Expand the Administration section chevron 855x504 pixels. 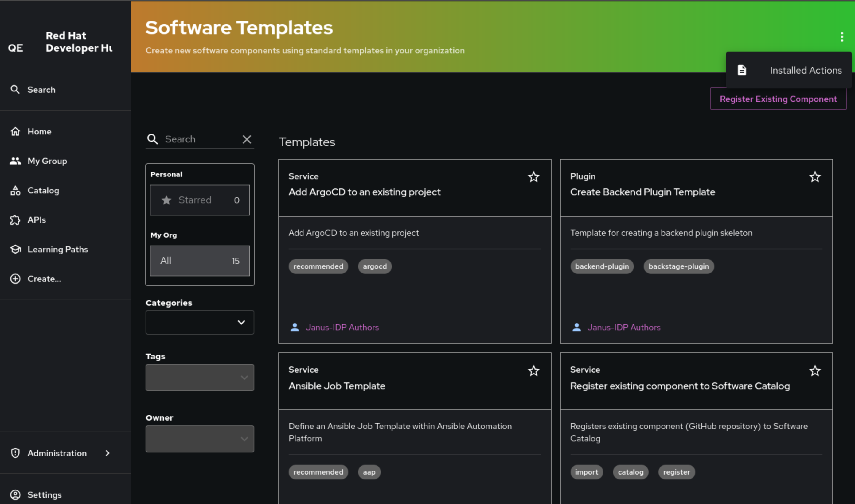(108, 453)
